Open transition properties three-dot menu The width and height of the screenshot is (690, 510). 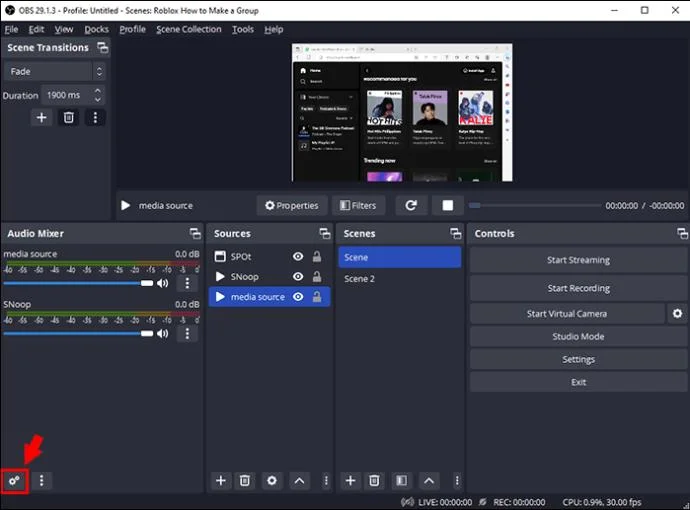pyautogui.click(x=95, y=117)
